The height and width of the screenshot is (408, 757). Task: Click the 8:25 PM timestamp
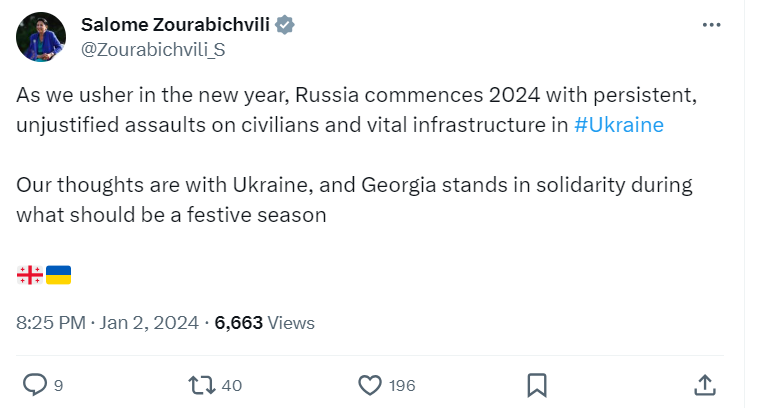(51, 322)
